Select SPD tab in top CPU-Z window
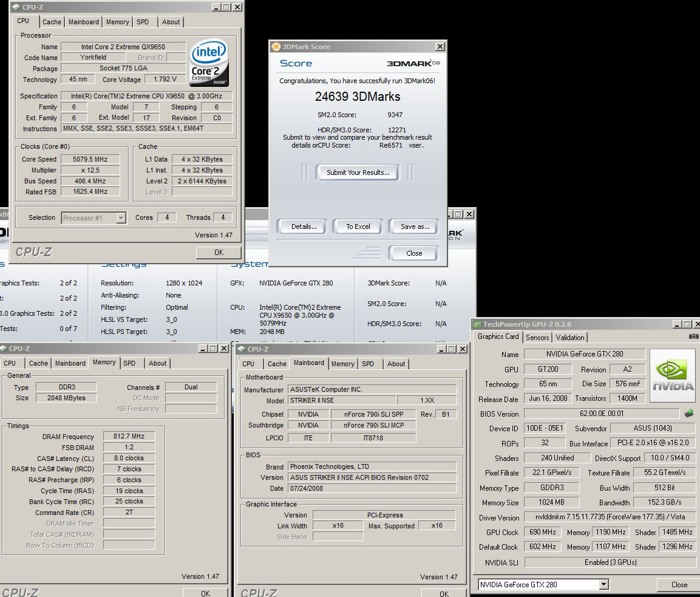Screen dimensions: 700x597 pos(143,22)
